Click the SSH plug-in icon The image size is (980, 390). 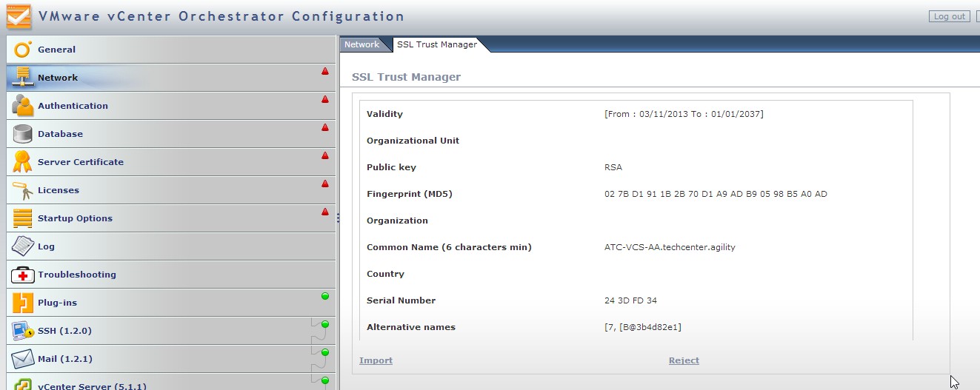tap(23, 331)
